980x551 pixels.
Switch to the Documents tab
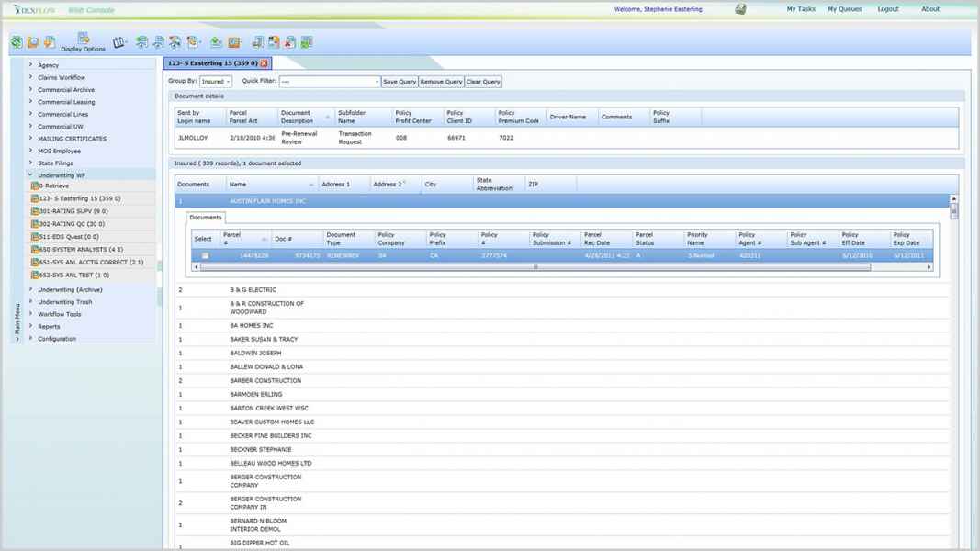[x=205, y=218]
